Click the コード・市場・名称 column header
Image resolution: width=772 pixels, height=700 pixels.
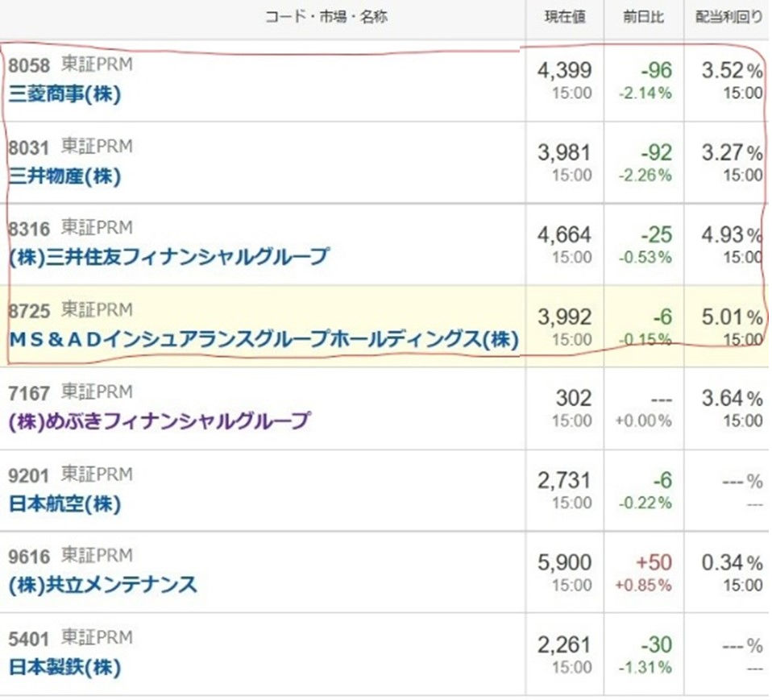pos(326,18)
